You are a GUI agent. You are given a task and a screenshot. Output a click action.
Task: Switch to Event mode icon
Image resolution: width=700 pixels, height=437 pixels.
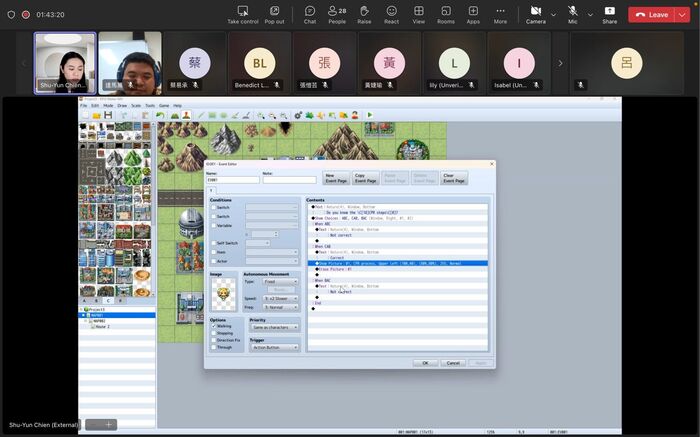click(x=186, y=115)
